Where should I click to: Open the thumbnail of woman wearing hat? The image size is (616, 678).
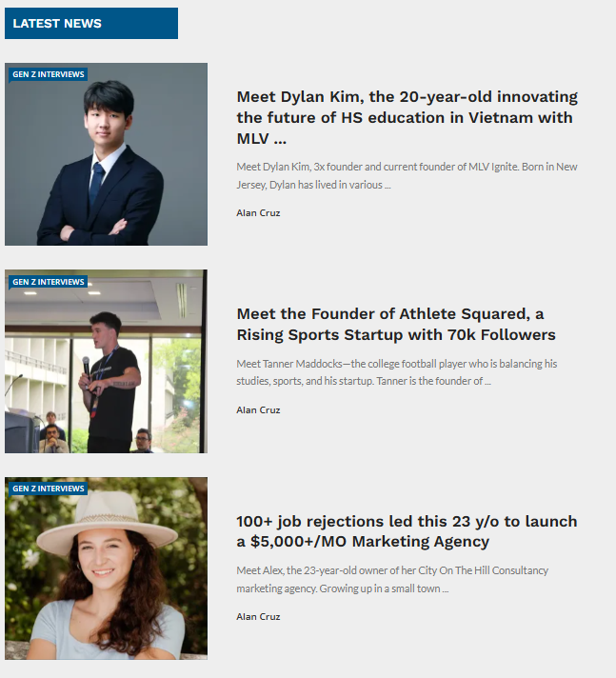click(106, 568)
